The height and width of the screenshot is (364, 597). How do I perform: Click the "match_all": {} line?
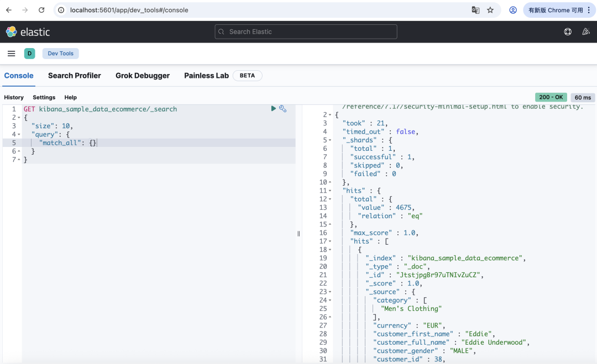(68, 143)
